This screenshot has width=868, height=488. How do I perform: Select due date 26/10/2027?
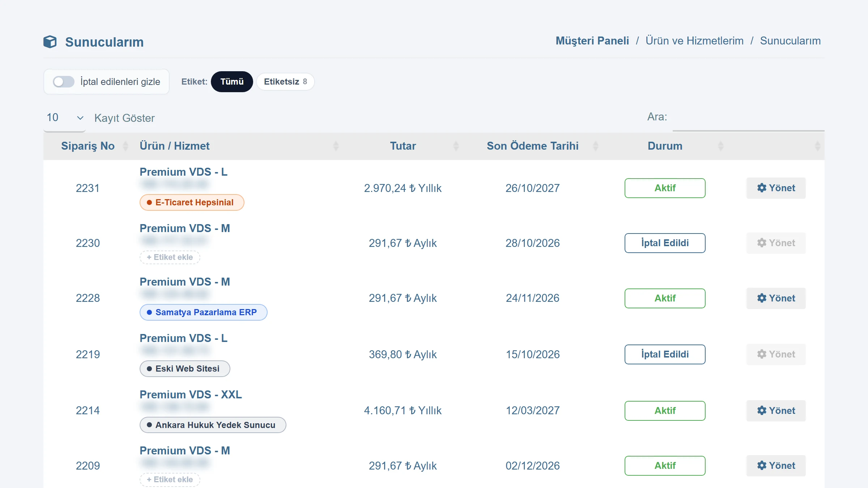point(532,188)
